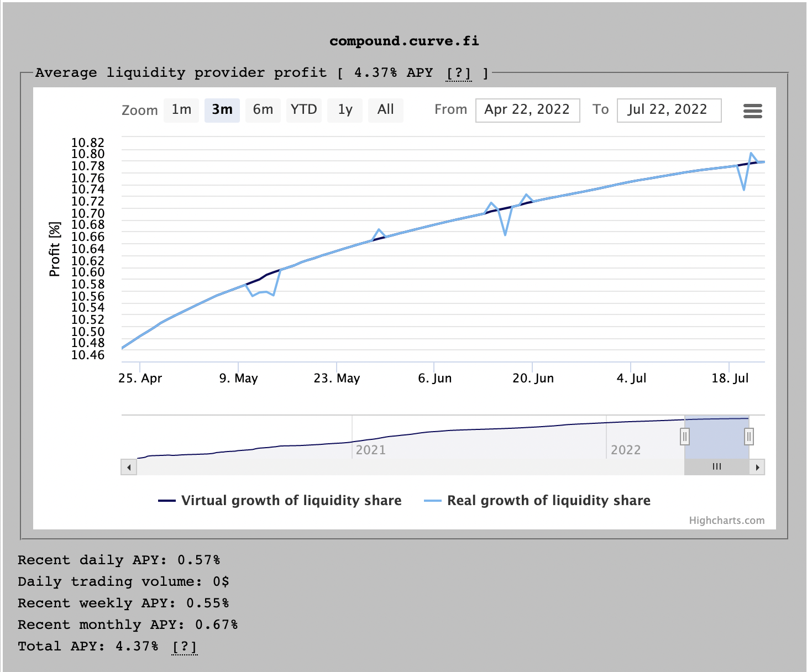Image resolution: width=807 pixels, height=672 pixels.
Task: Click the Daily trading volume: 0$ line
Action: click(x=123, y=581)
